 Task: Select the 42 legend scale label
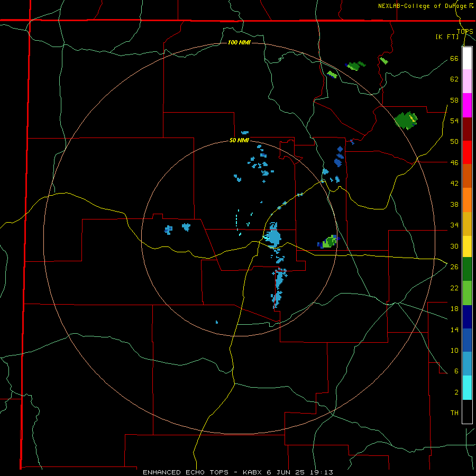[x=454, y=184]
